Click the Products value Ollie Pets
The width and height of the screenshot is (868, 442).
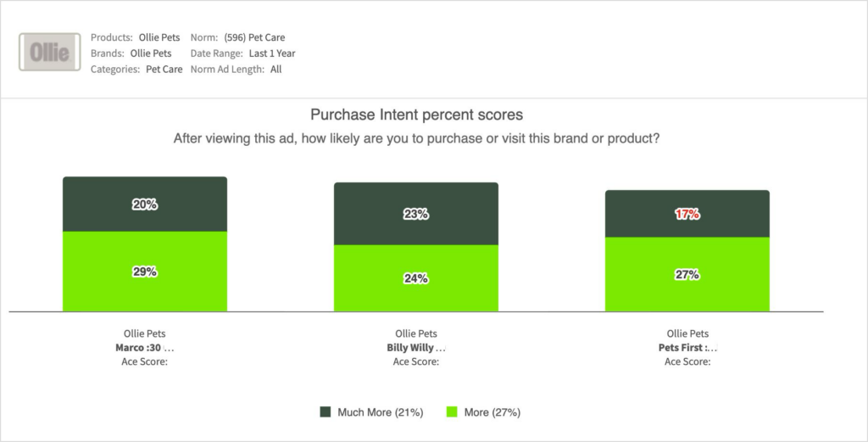pyautogui.click(x=161, y=37)
